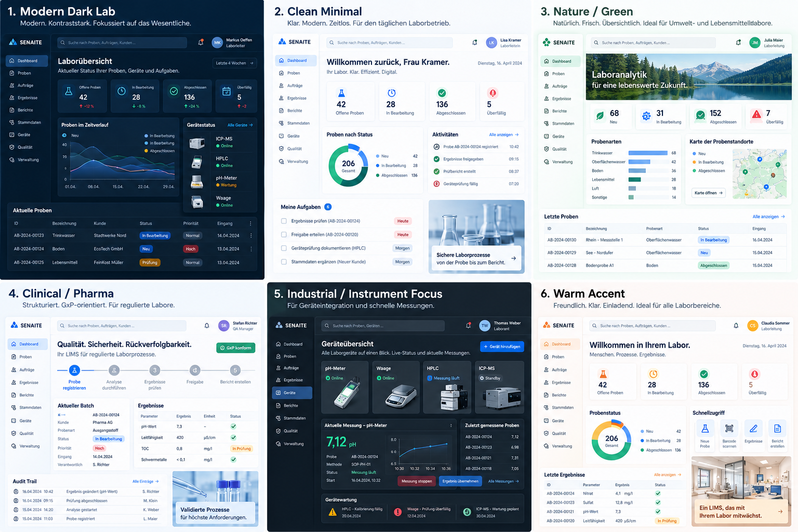Open the Barcode scannen quick-access icon
This screenshot has height=532, width=798.
point(729,429)
